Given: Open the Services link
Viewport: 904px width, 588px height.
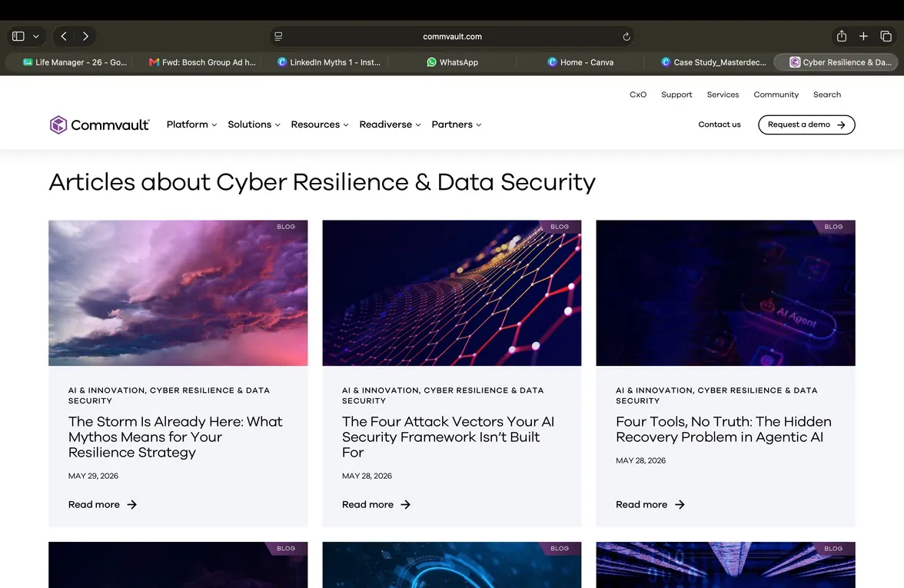Looking at the screenshot, I should pos(723,95).
